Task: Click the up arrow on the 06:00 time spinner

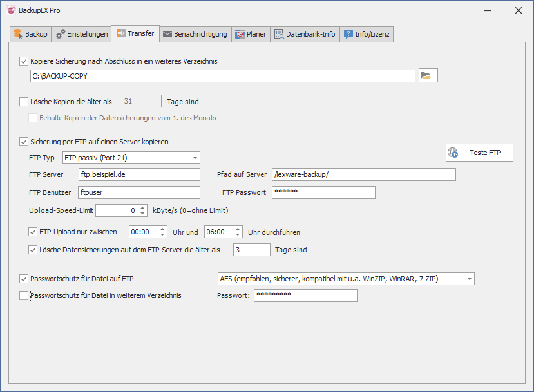Action: coord(238,229)
